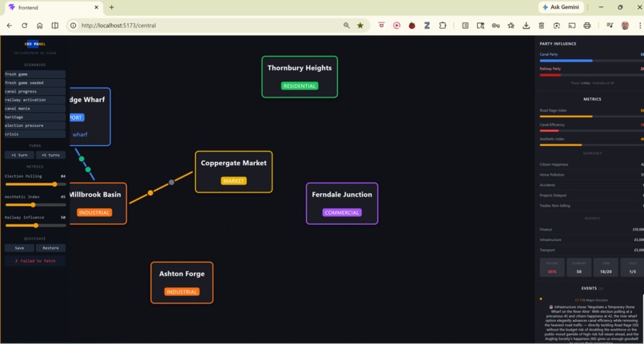Load the 'fresh game seeded' scenario
The height and width of the screenshot is (344, 644).
point(35,83)
